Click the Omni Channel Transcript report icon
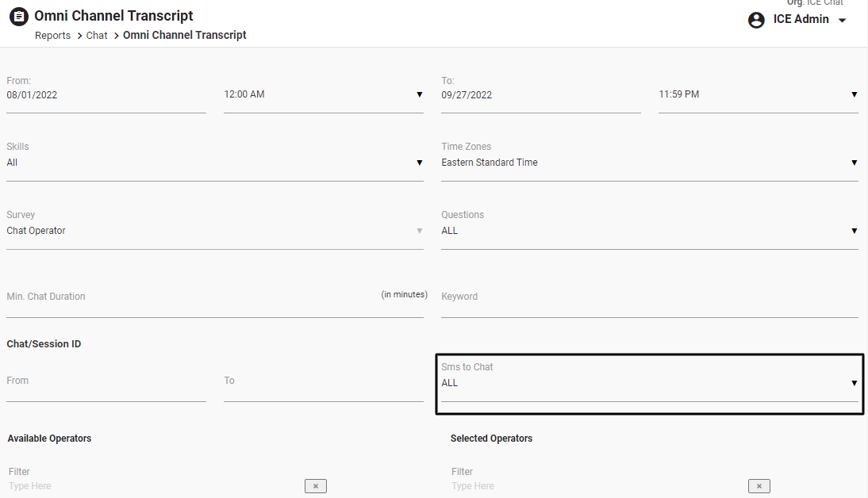The width and height of the screenshot is (868, 498). tap(18, 17)
